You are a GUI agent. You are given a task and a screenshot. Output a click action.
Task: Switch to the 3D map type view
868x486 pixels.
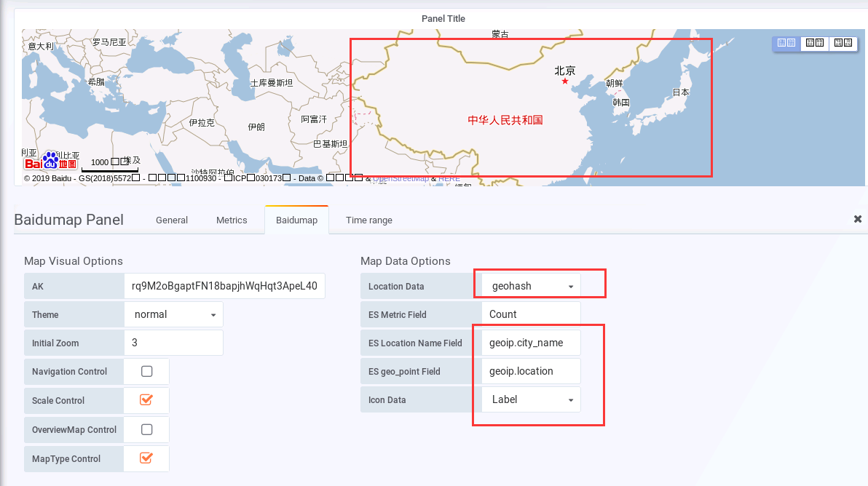(843, 44)
